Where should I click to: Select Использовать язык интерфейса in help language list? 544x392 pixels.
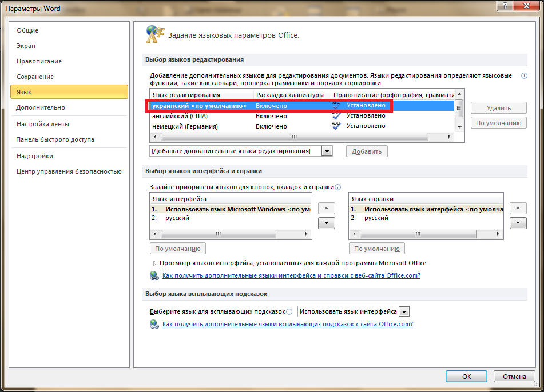[x=426, y=209]
